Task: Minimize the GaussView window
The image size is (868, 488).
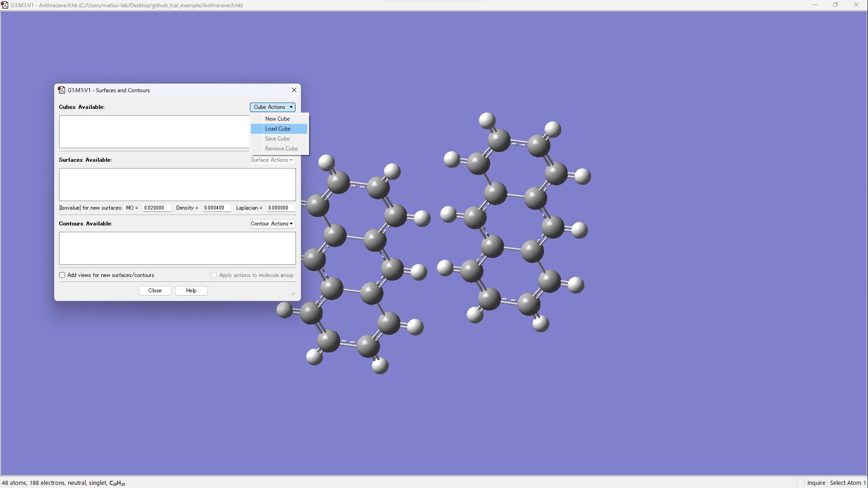Action: (x=815, y=5)
